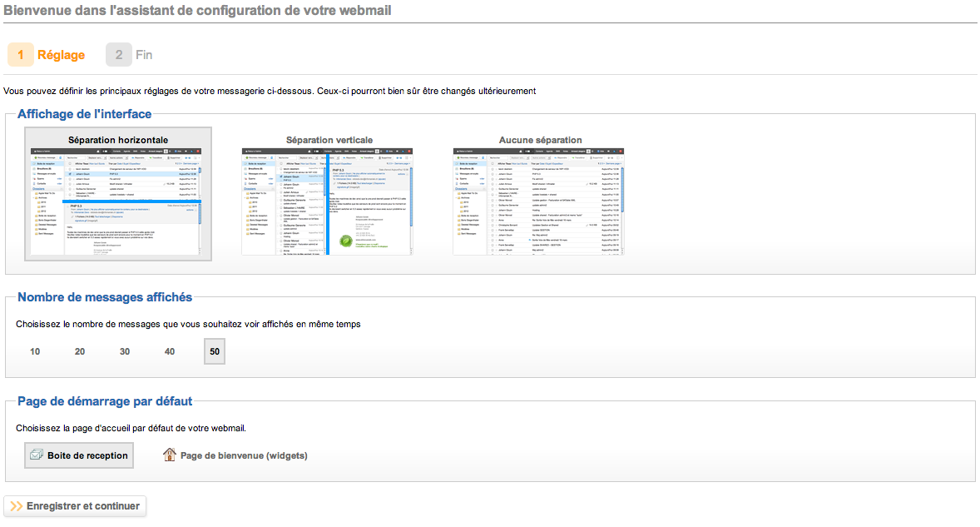
Task: Select Boite de reception as start page
Action: coord(78,455)
